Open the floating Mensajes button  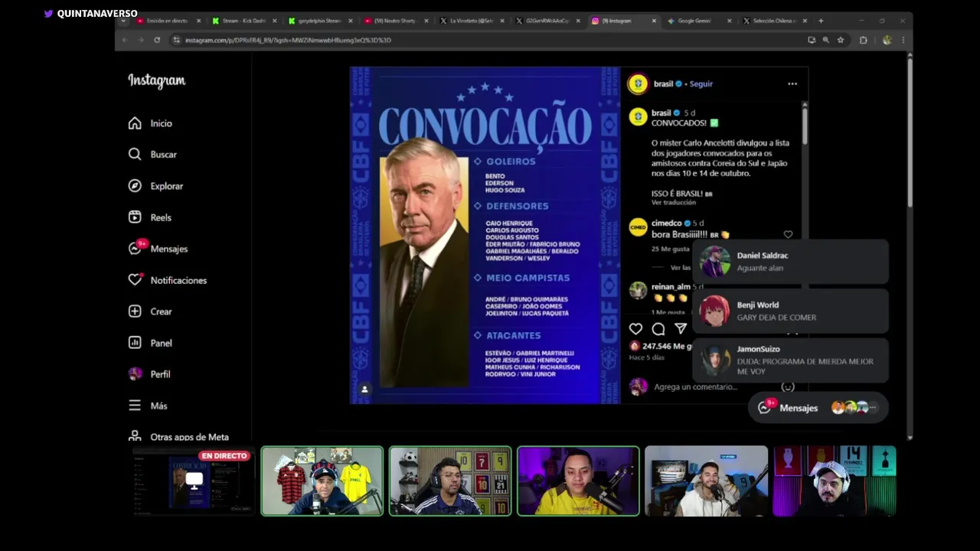pos(818,408)
